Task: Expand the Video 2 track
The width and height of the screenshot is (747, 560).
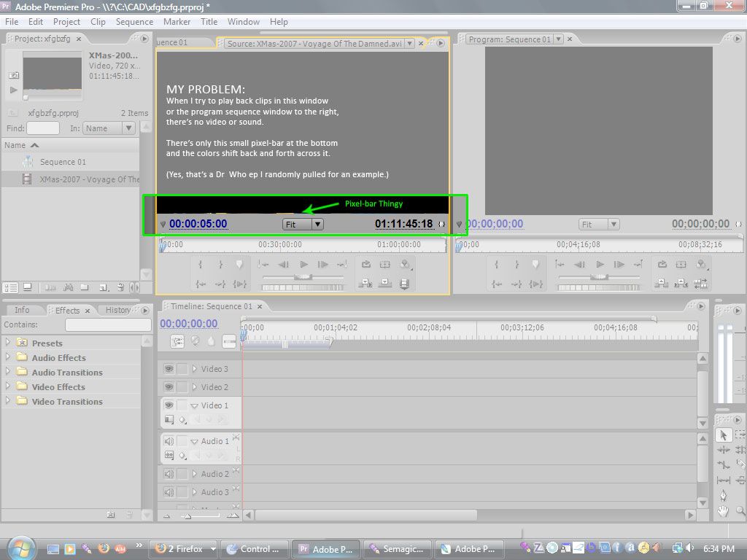Action: pos(194,386)
